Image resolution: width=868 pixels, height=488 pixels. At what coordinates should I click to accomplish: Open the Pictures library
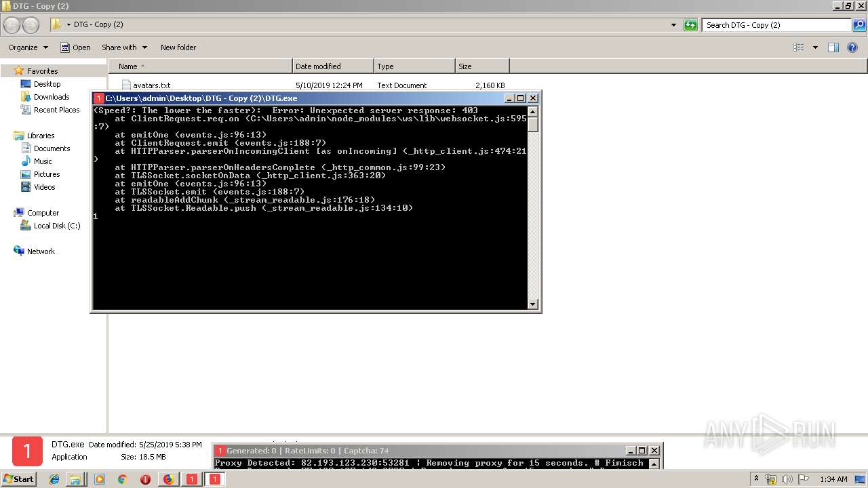point(47,174)
